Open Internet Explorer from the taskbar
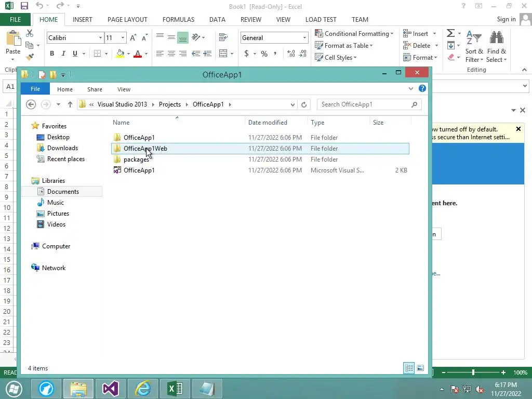 (x=143, y=389)
